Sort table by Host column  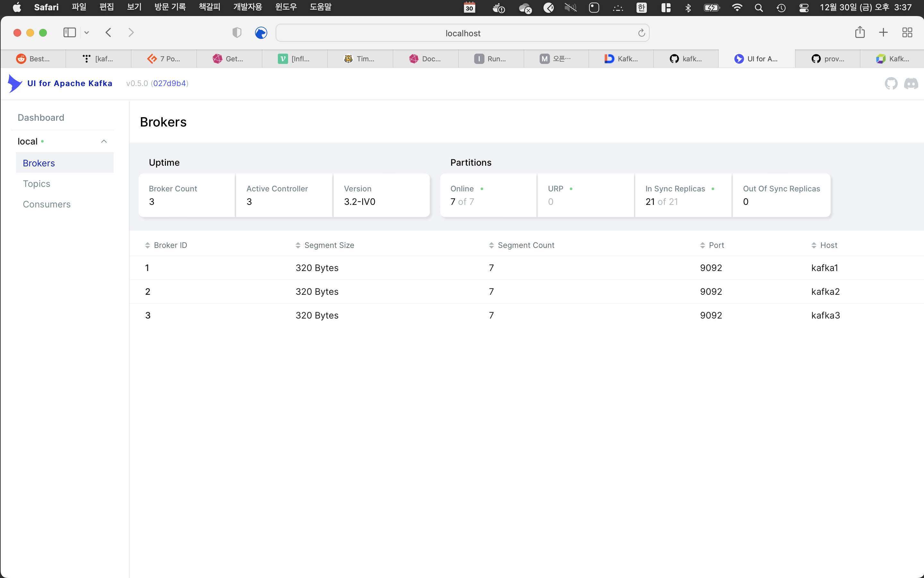[x=824, y=245]
